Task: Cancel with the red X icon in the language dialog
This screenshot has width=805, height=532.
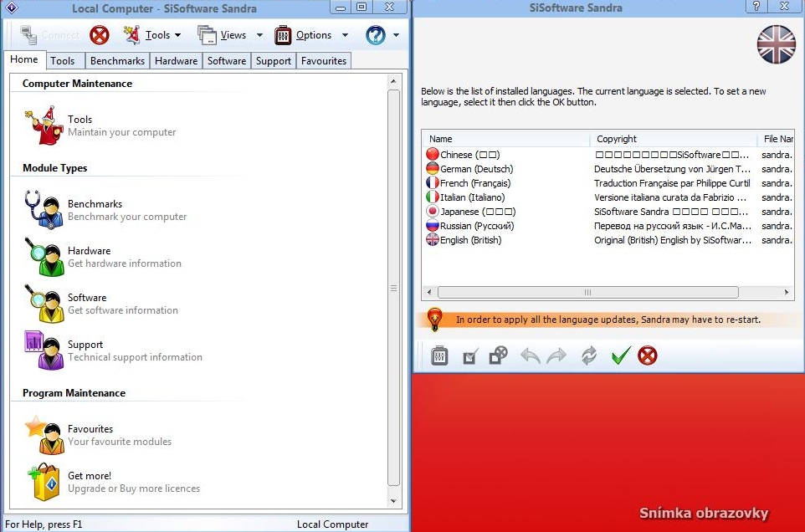Action: [x=648, y=356]
